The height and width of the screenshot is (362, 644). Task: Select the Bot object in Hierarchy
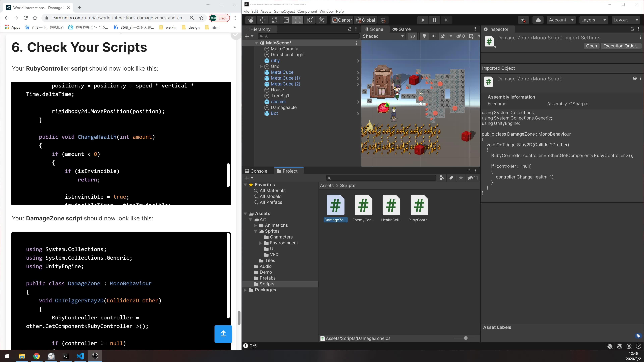coord(274,113)
